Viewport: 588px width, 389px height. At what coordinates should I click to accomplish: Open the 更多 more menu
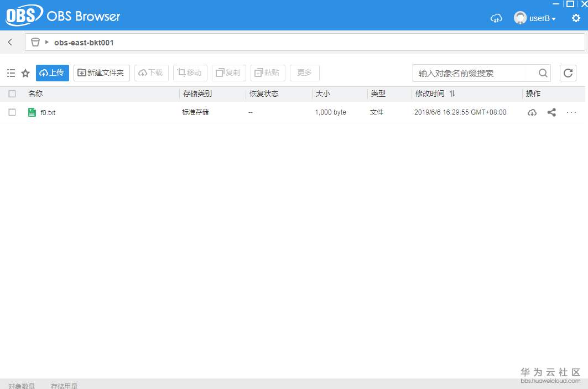click(304, 73)
